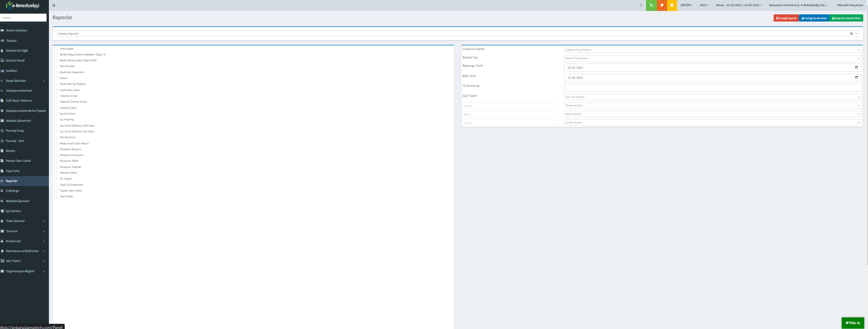
Task: Check the Dizi Pusulası checkbox
Action: pos(56,67)
